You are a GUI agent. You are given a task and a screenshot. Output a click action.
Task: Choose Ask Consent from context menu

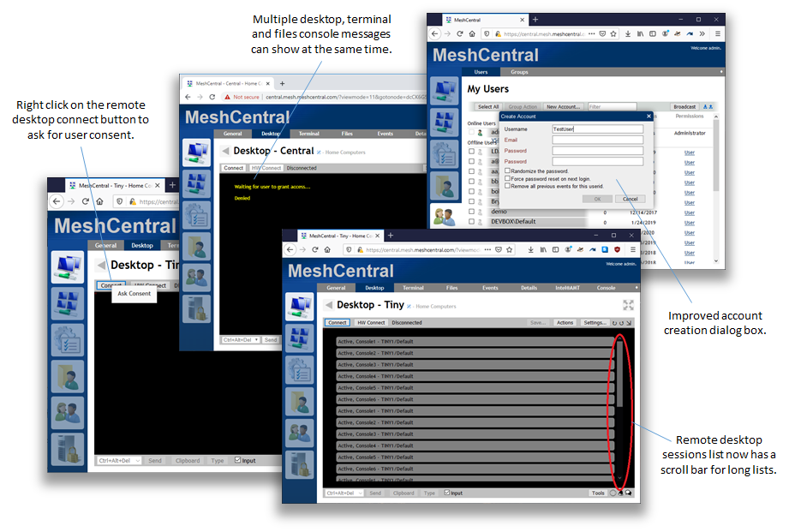[134, 294]
